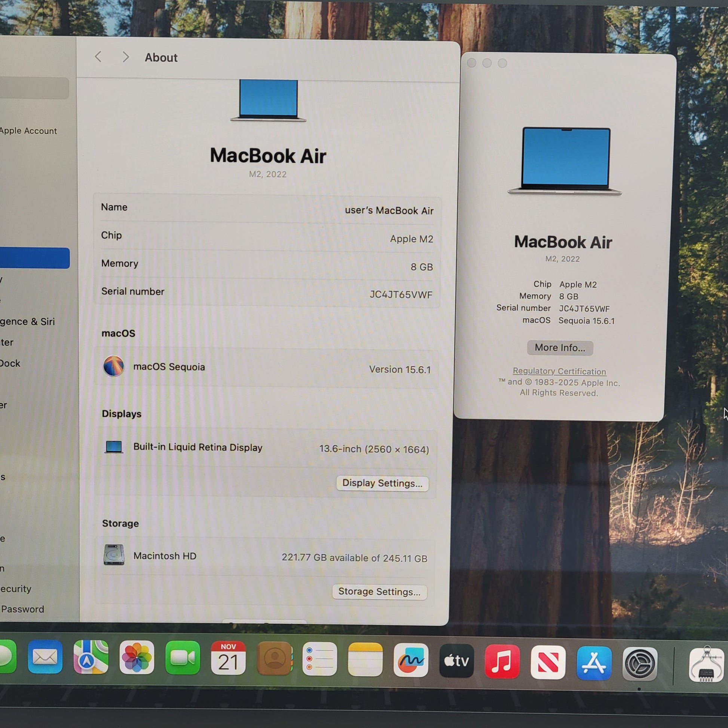Open Storage Settings button
This screenshot has height=728, width=728.
[x=379, y=591]
